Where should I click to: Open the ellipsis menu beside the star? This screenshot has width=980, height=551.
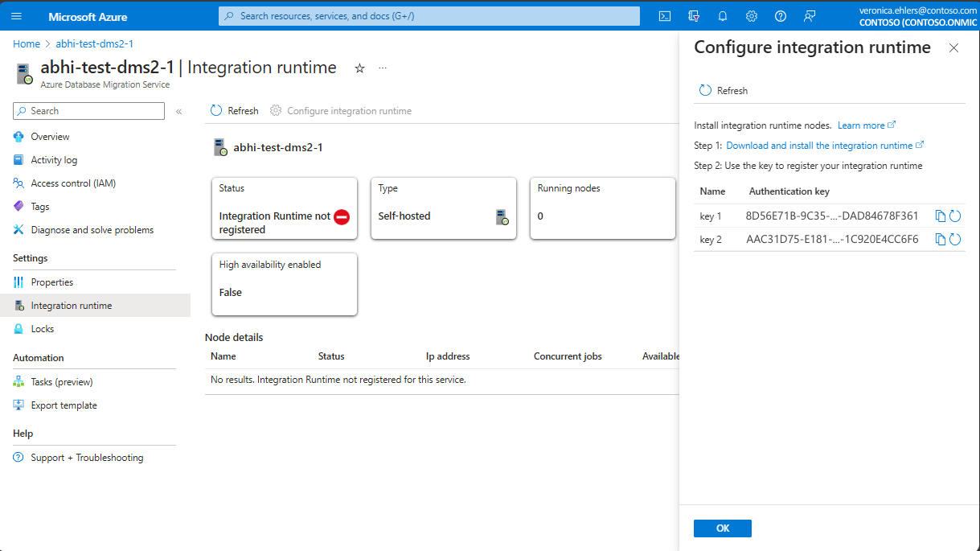coord(383,68)
